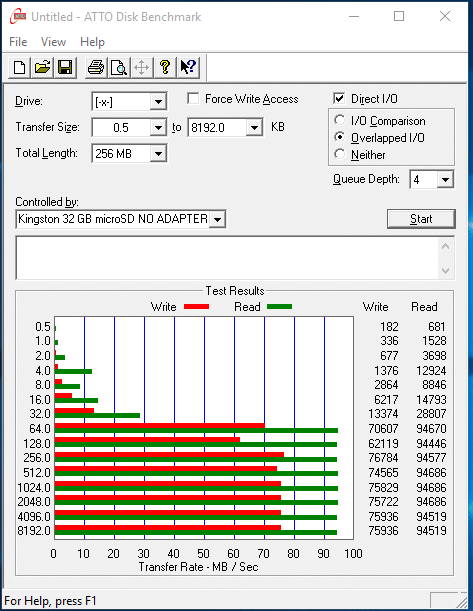The width and height of the screenshot is (473, 611).
Task: Click the New document toolbar icon
Action: (x=19, y=68)
